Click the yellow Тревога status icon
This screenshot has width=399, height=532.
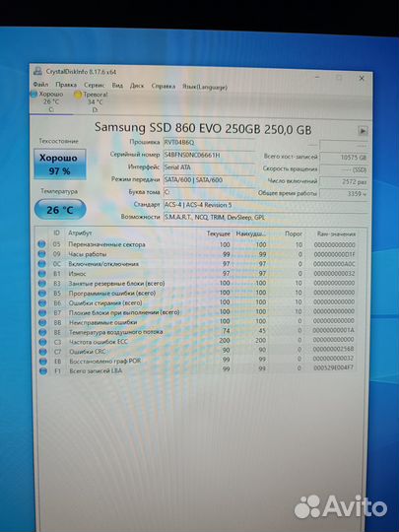pos(78,96)
